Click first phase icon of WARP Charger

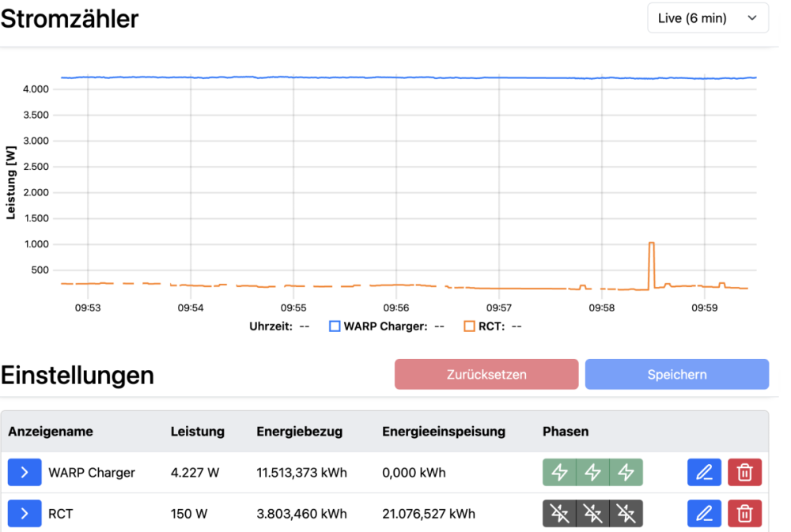click(x=559, y=473)
